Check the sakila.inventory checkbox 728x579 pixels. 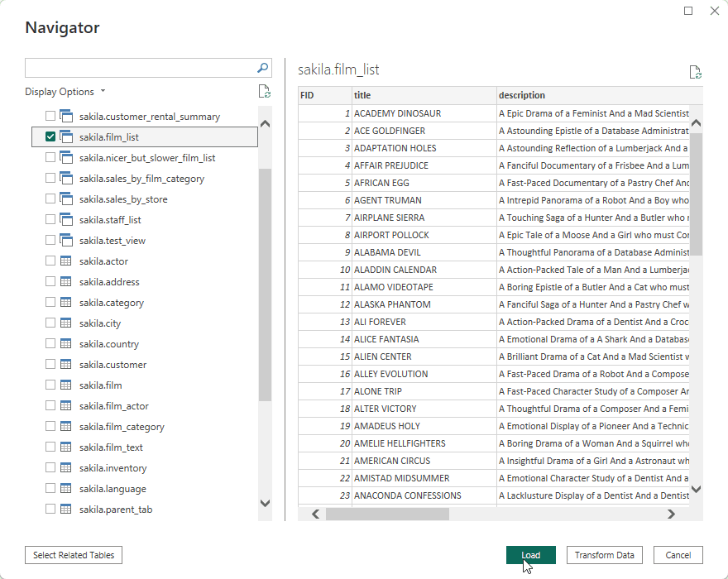point(50,467)
